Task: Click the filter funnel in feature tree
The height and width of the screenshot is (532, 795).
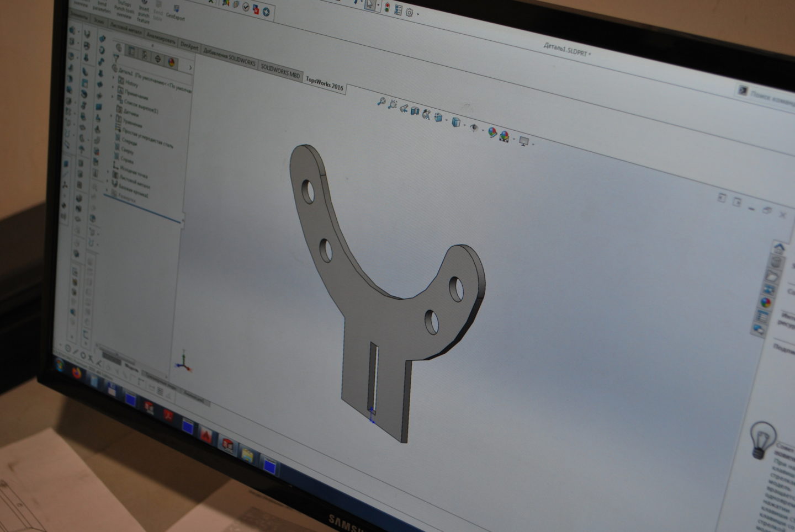Action: pos(116,58)
